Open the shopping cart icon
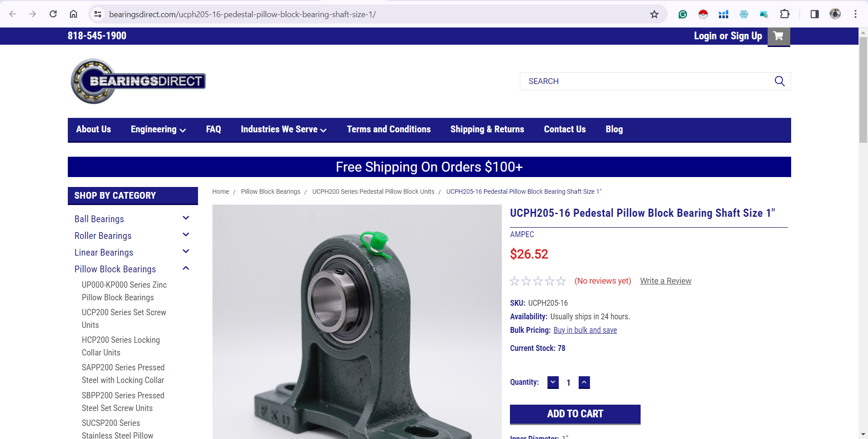The width and height of the screenshot is (868, 439). (778, 36)
